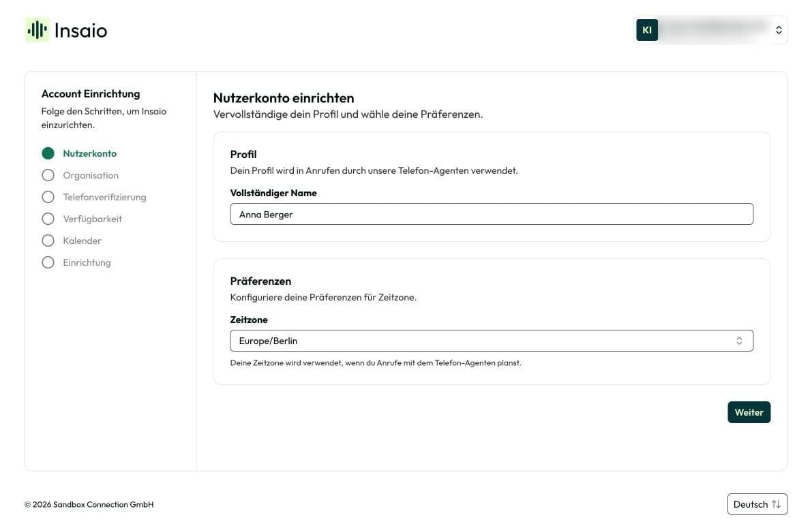Screen dimensions: 812x526
Task: Click the Kalender step circle
Action: pyautogui.click(x=48, y=241)
